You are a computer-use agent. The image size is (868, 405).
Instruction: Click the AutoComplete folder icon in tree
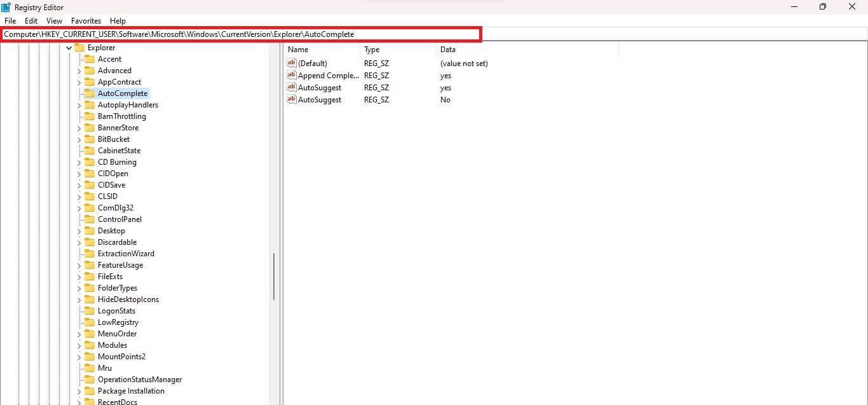(90, 93)
